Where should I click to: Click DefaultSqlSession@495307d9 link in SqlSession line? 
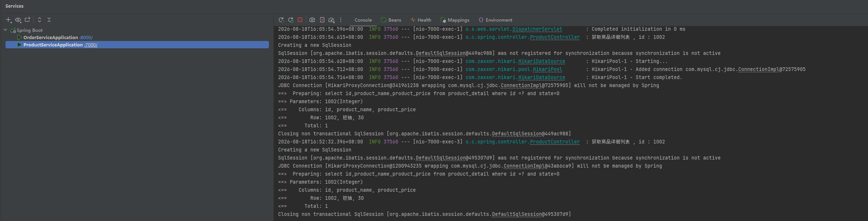(x=454, y=158)
